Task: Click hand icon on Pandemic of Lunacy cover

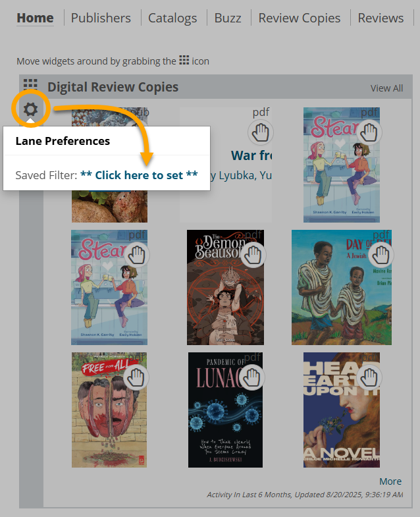Action: [253, 377]
